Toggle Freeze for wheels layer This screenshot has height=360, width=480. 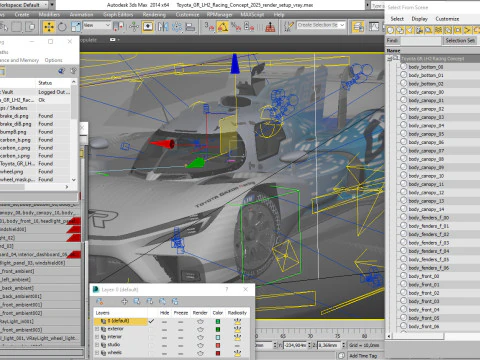[x=181, y=353]
